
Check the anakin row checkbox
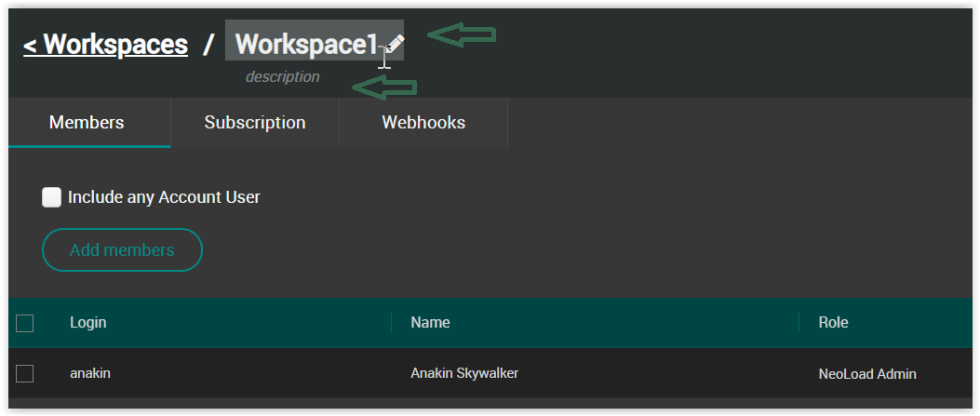pos(25,373)
